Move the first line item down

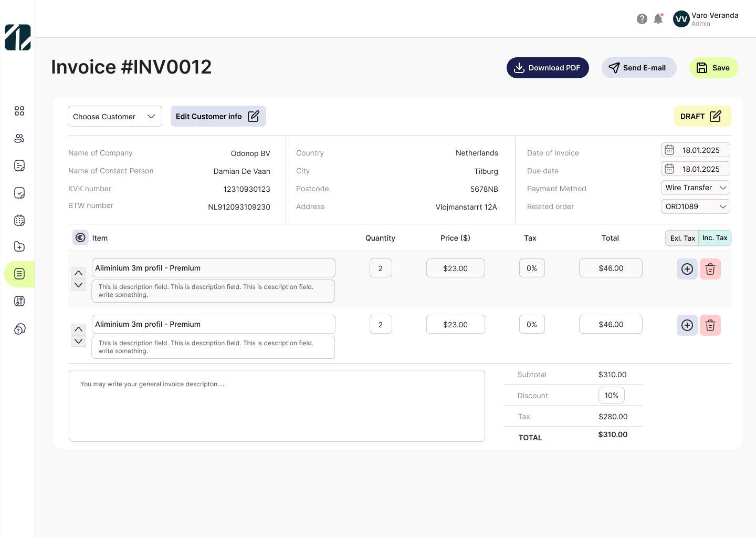point(78,285)
